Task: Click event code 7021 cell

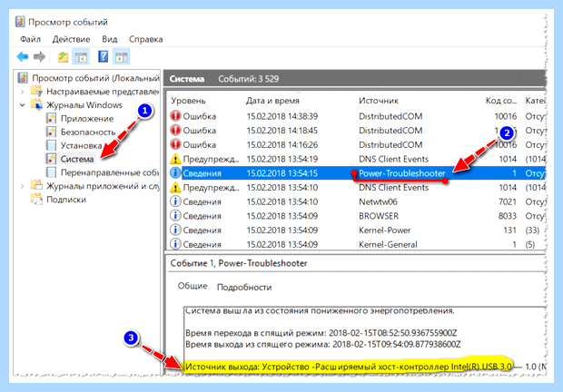Action: [508, 201]
